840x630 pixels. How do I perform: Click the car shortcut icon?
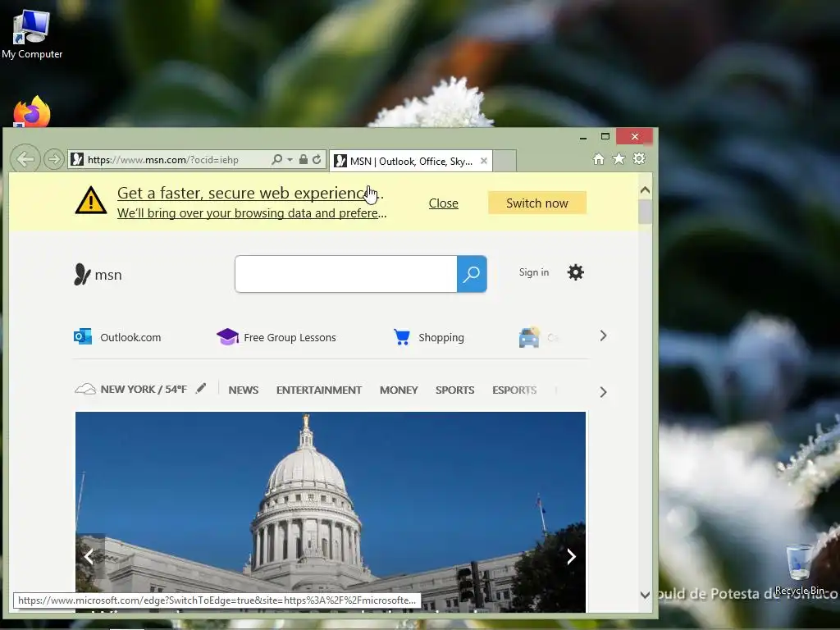(529, 337)
